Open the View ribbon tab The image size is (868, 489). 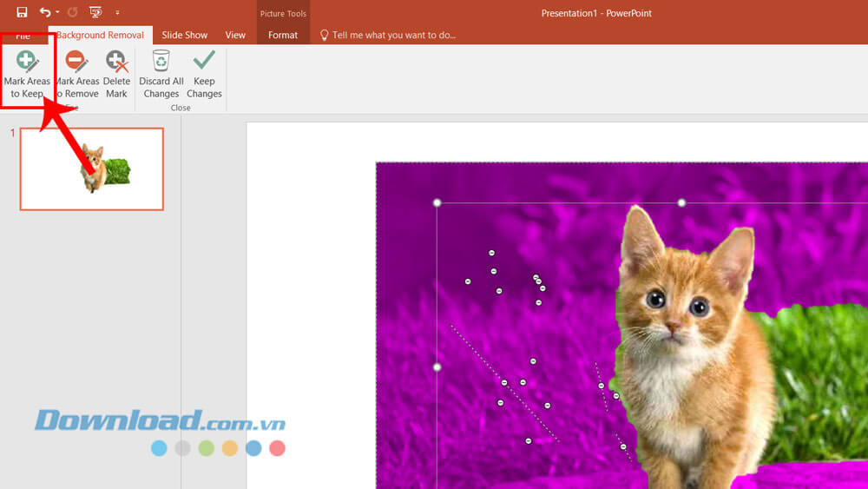(x=235, y=36)
